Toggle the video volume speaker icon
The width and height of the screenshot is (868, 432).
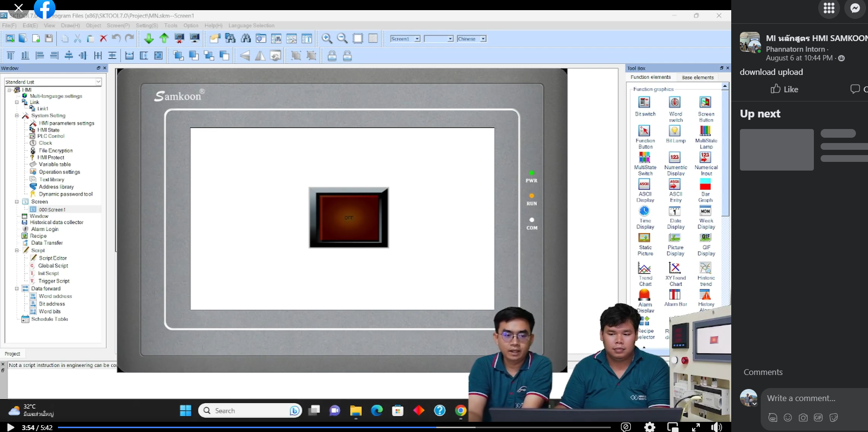(717, 427)
